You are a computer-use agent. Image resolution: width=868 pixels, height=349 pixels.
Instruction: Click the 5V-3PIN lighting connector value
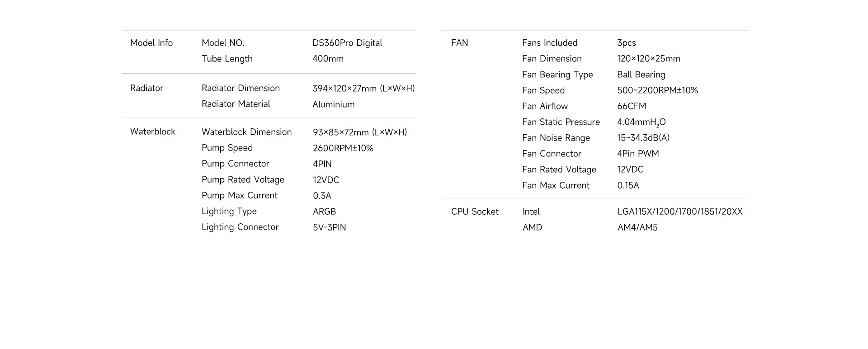(329, 227)
